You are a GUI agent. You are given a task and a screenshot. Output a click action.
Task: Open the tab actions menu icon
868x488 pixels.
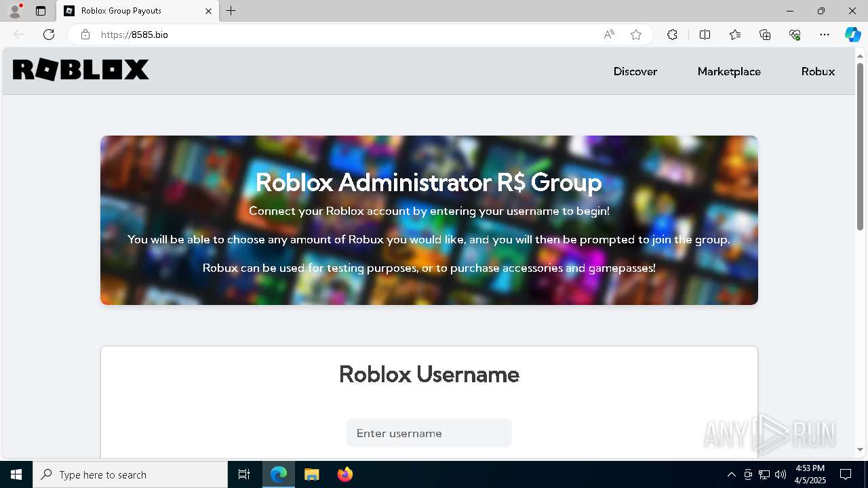(41, 11)
